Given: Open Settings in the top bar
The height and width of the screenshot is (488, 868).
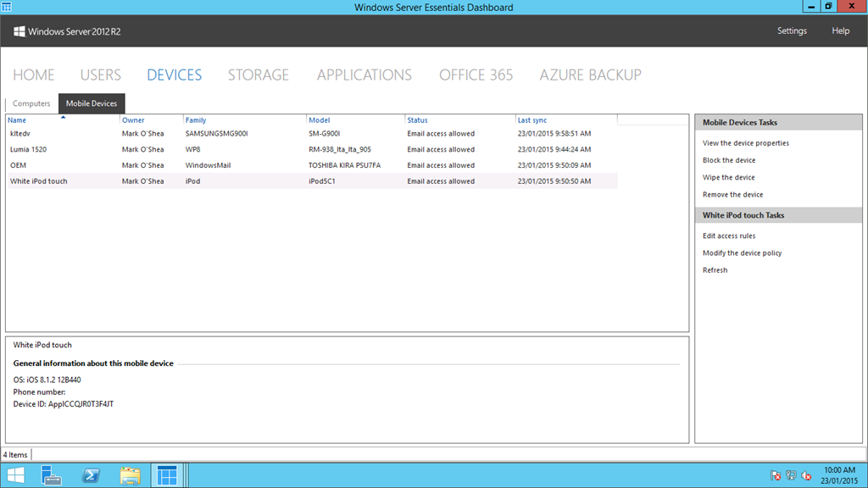Looking at the screenshot, I should coord(792,30).
